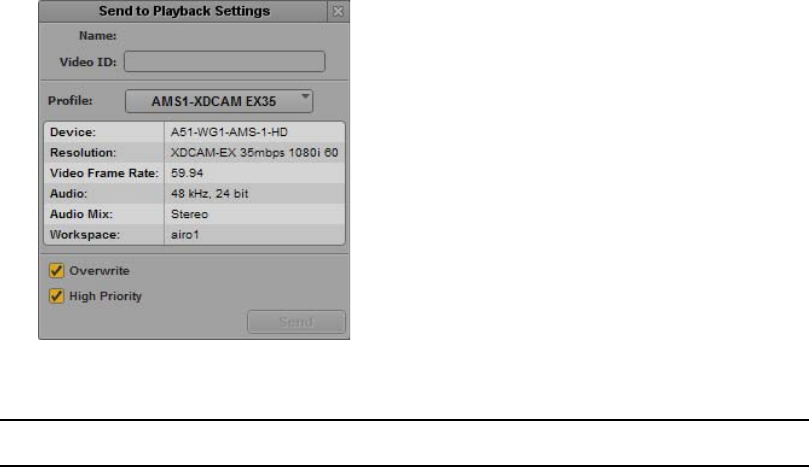Click the Profile dropdown arrow
This screenshot has width=809, height=467.
[305, 96]
